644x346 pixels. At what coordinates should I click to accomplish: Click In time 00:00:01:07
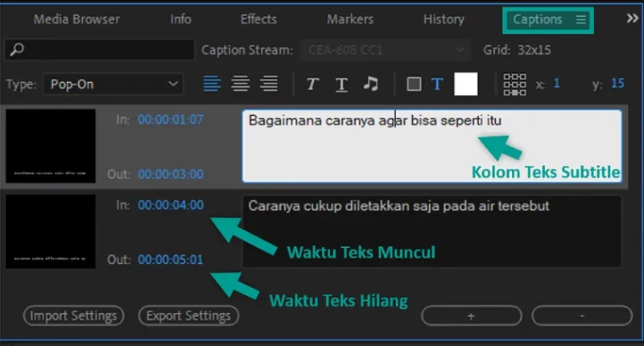click(171, 119)
